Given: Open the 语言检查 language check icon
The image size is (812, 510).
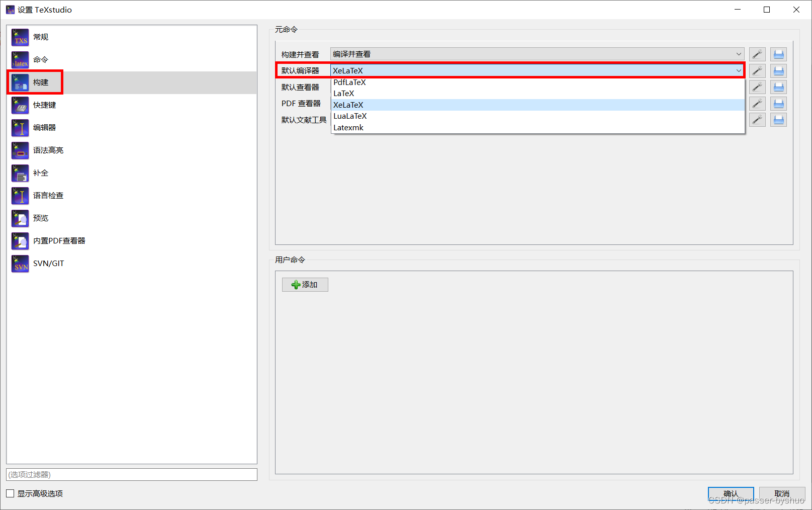Looking at the screenshot, I should pos(20,196).
